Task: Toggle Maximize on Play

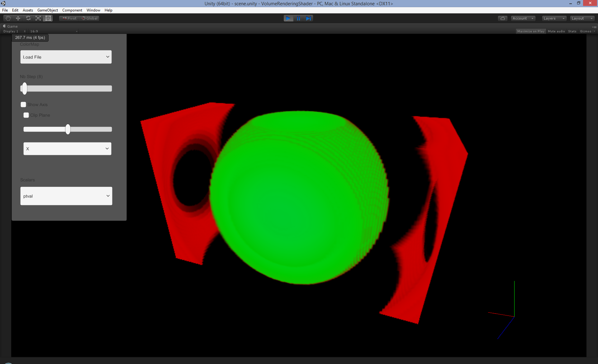Action: pyautogui.click(x=531, y=31)
